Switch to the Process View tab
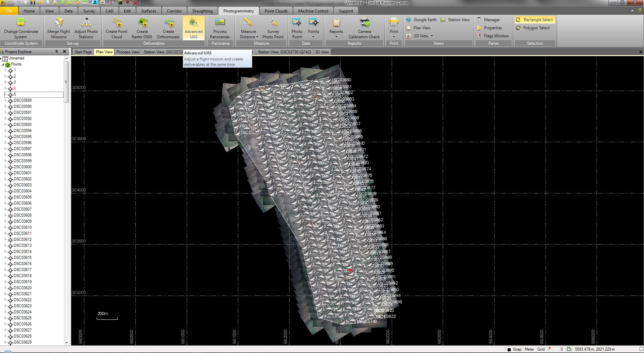 (128, 52)
